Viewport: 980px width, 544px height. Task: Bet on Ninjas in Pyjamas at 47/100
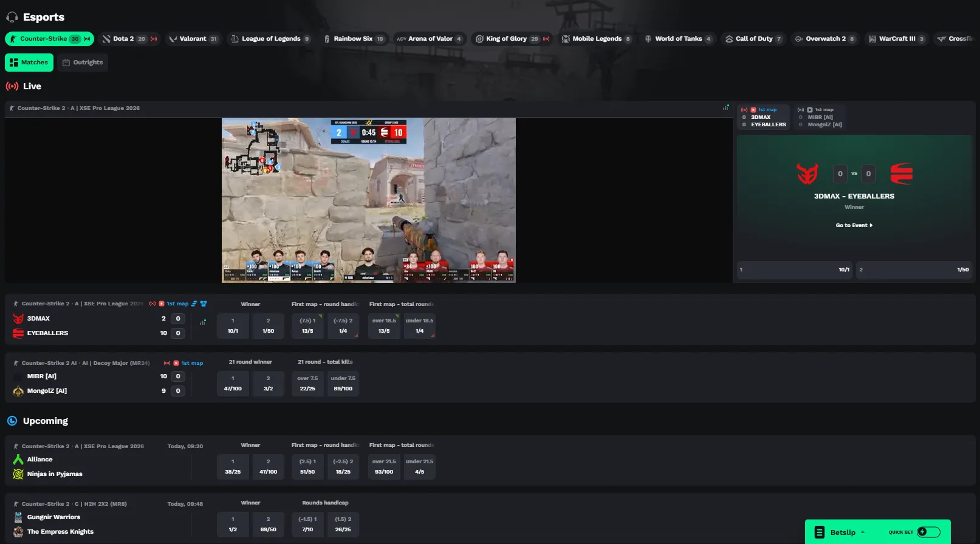pos(268,467)
